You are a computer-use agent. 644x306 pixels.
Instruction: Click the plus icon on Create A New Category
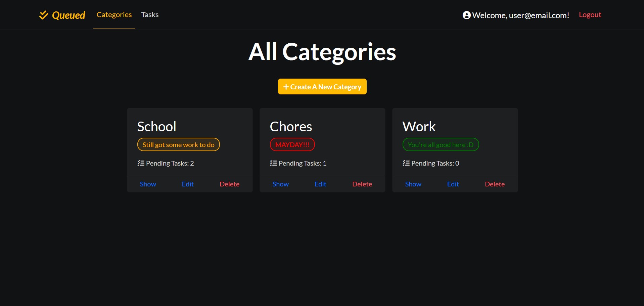286,87
